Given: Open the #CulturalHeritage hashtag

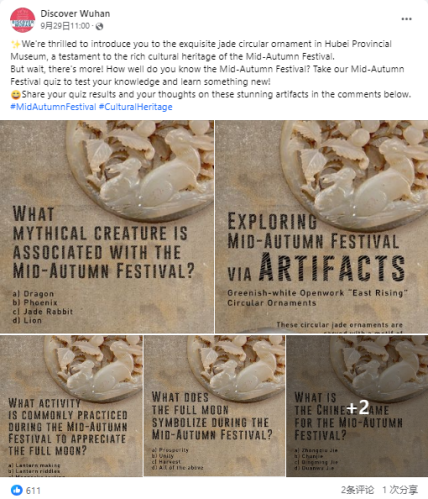Looking at the screenshot, I should coord(136,107).
